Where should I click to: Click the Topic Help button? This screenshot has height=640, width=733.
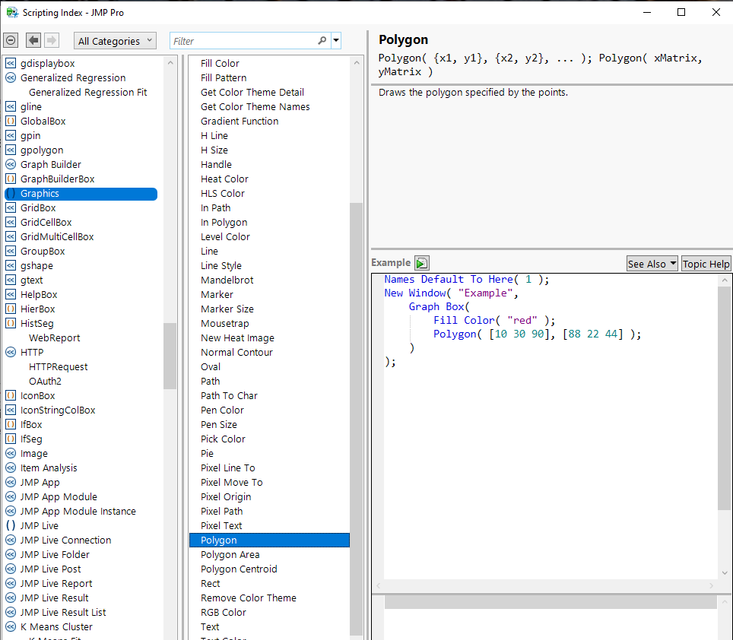coord(705,264)
